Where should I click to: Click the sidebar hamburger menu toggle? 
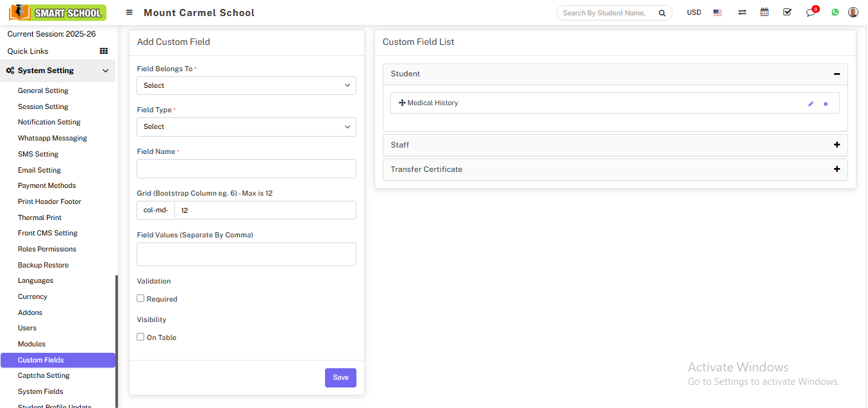[x=129, y=12]
